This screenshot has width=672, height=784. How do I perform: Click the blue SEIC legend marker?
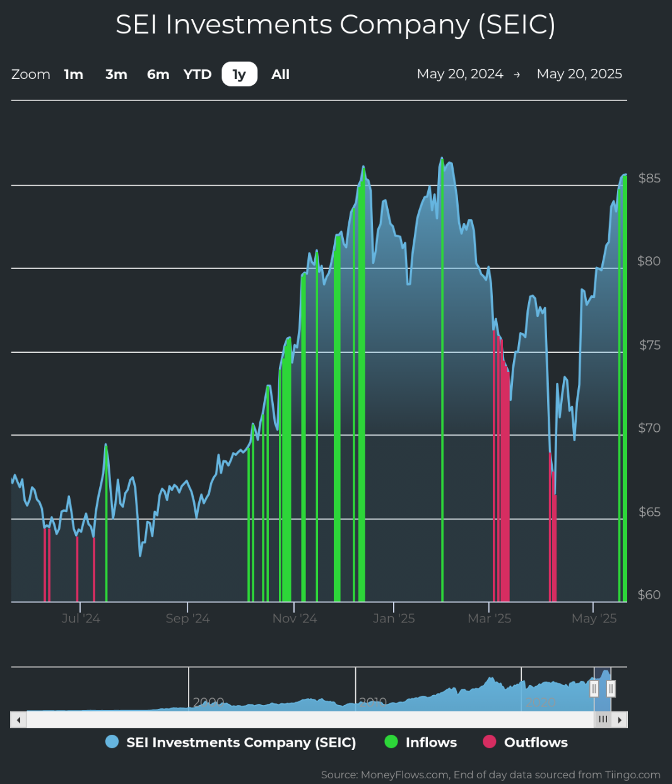112,742
